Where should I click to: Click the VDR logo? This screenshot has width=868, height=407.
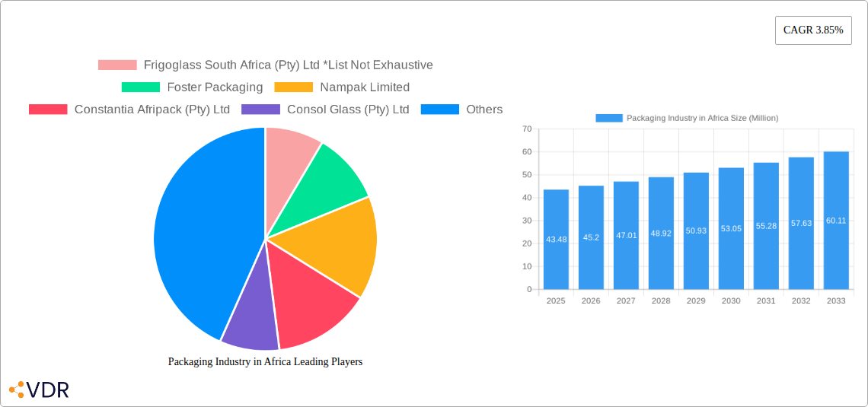(x=40, y=390)
